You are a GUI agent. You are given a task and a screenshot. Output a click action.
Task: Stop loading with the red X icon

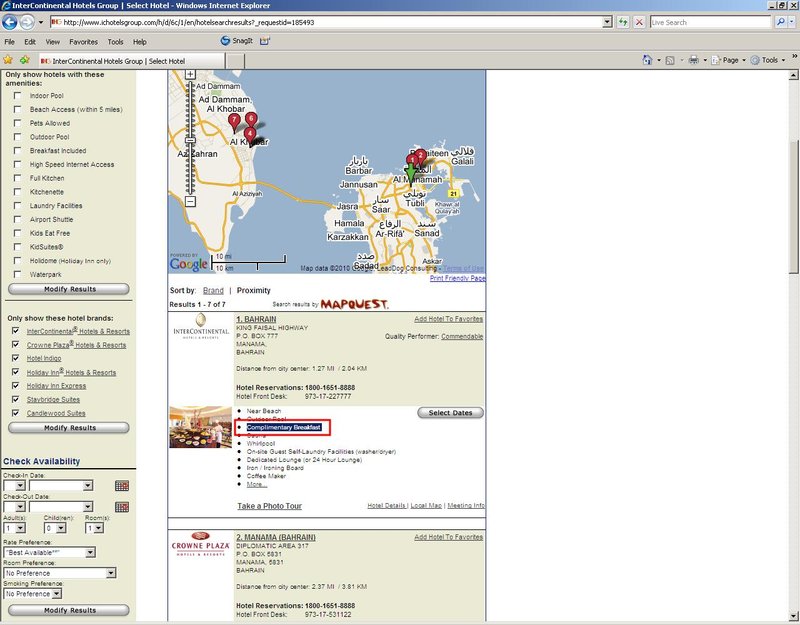tap(639, 22)
